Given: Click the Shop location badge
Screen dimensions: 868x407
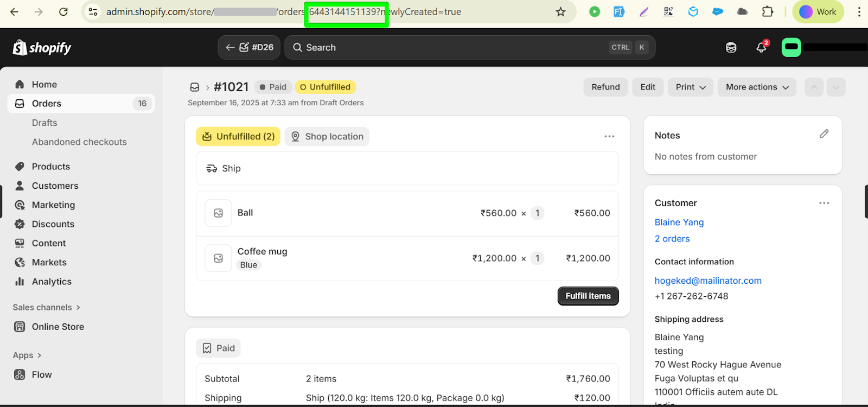Looking at the screenshot, I should pos(327,136).
